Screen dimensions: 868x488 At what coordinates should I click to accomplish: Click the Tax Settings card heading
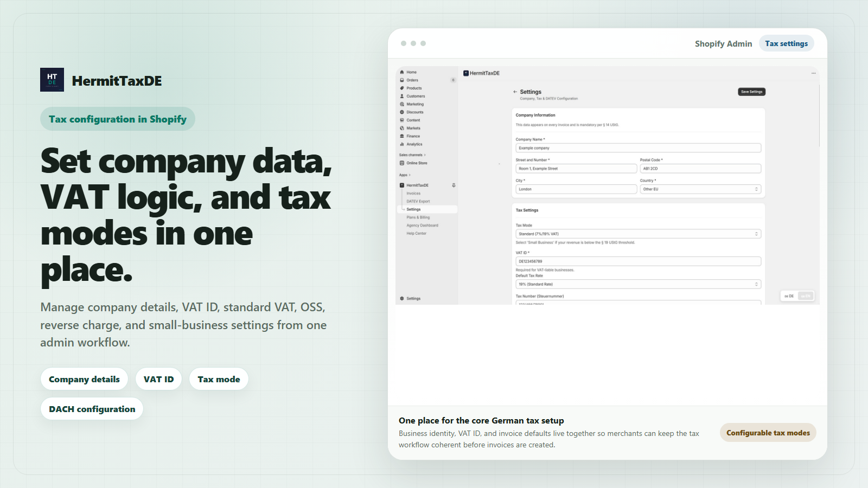[527, 210]
